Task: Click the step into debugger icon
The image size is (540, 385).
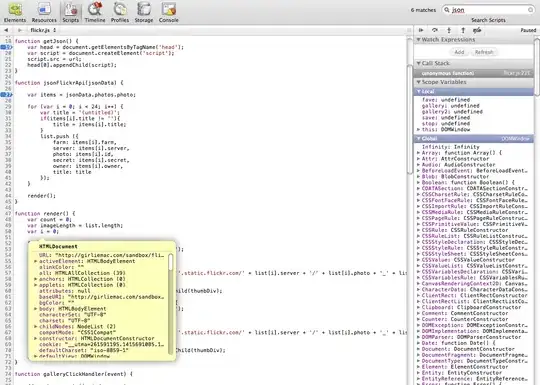Action: pyautogui.click(x=449, y=30)
